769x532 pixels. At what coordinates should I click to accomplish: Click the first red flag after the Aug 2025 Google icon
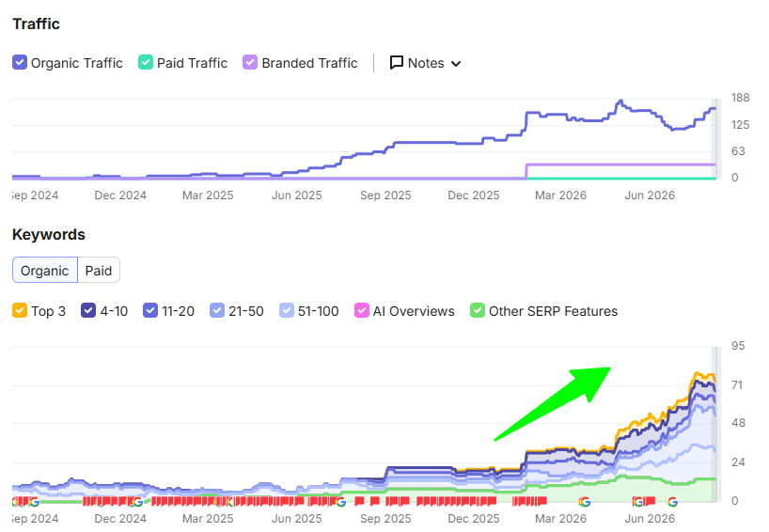(x=359, y=501)
